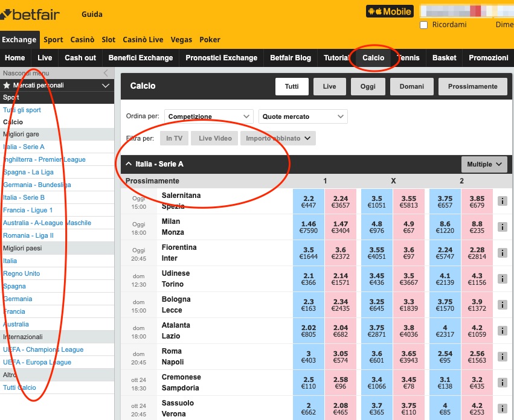Collapse the Italia - Serie A section

pyautogui.click(x=129, y=164)
